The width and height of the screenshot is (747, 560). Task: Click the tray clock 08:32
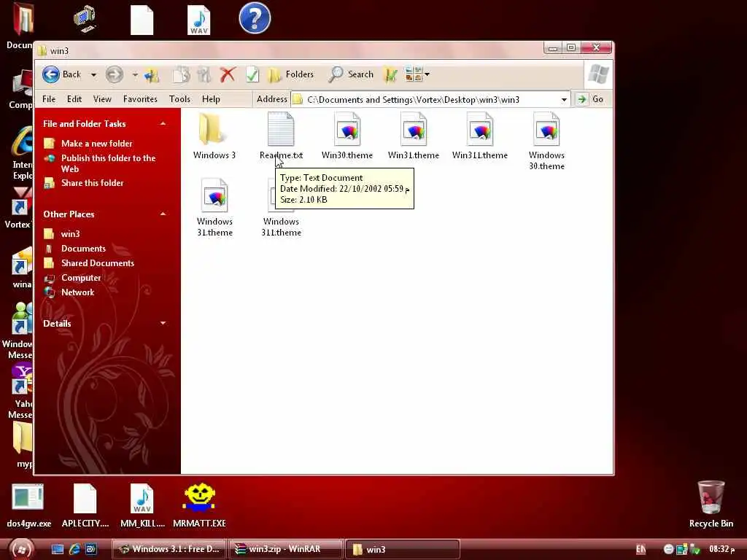[x=721, y=549]
